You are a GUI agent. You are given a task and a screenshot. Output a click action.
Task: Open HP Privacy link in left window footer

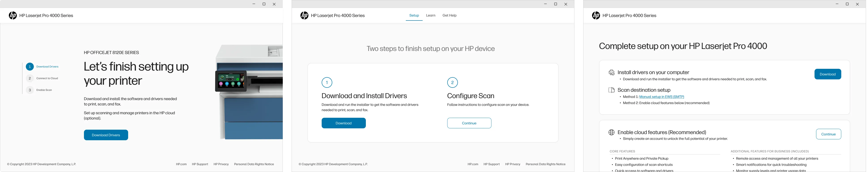click(x=221, y=164)
